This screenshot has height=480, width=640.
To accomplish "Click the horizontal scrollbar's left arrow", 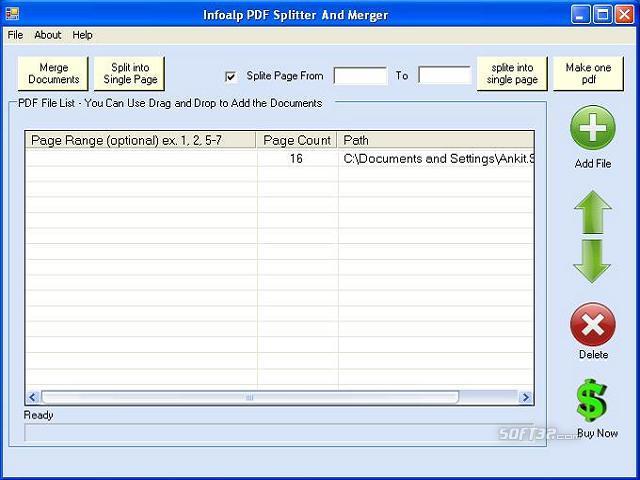I will [x=33, y=397].
